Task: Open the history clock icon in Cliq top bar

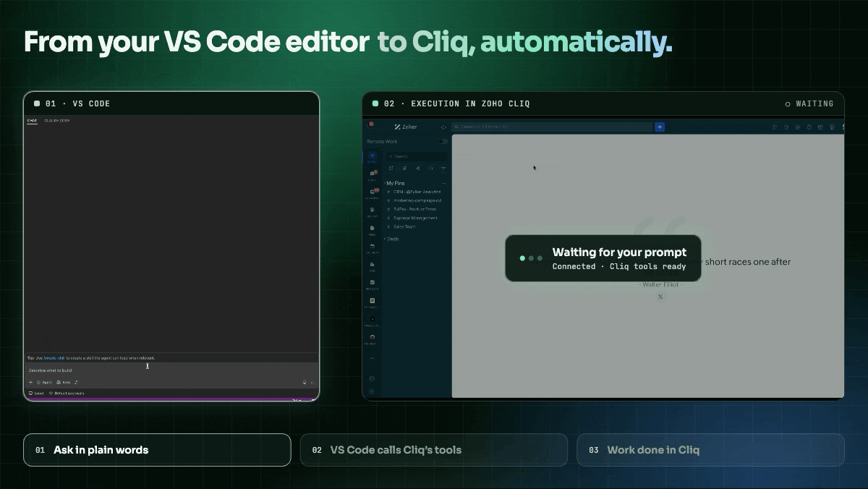Action: coord(775,127)
